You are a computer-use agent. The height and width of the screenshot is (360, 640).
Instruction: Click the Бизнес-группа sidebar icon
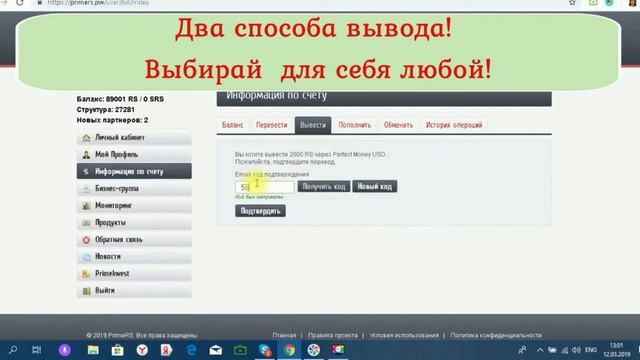(x=86, y=189)
